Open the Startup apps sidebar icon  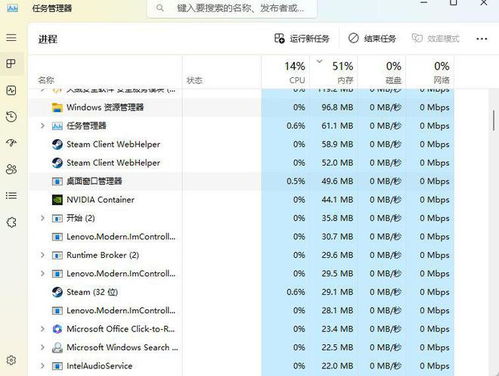(11, 143)
